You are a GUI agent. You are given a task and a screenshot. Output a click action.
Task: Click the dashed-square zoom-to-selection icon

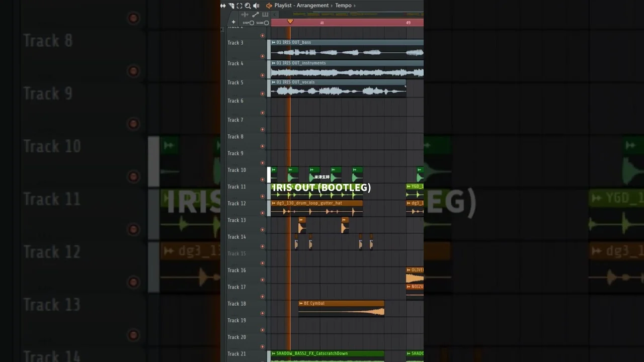239,6
